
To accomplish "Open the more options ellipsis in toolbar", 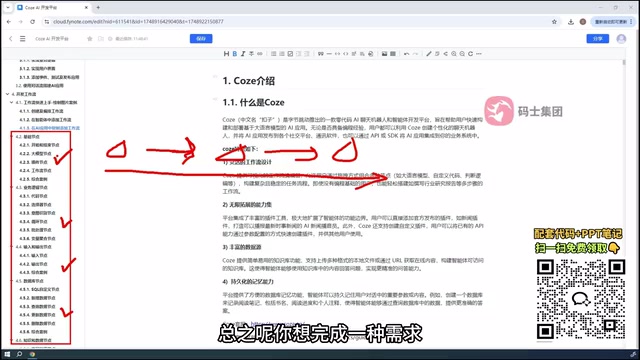I will [479, 54].
